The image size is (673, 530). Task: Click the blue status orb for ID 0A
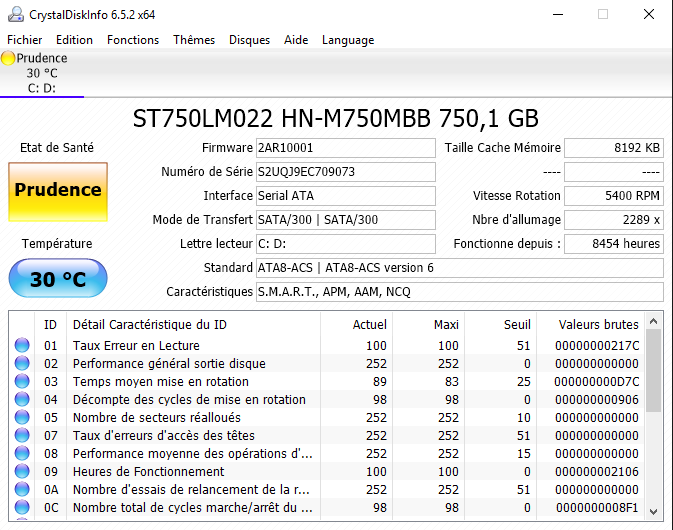coord(22,489)
